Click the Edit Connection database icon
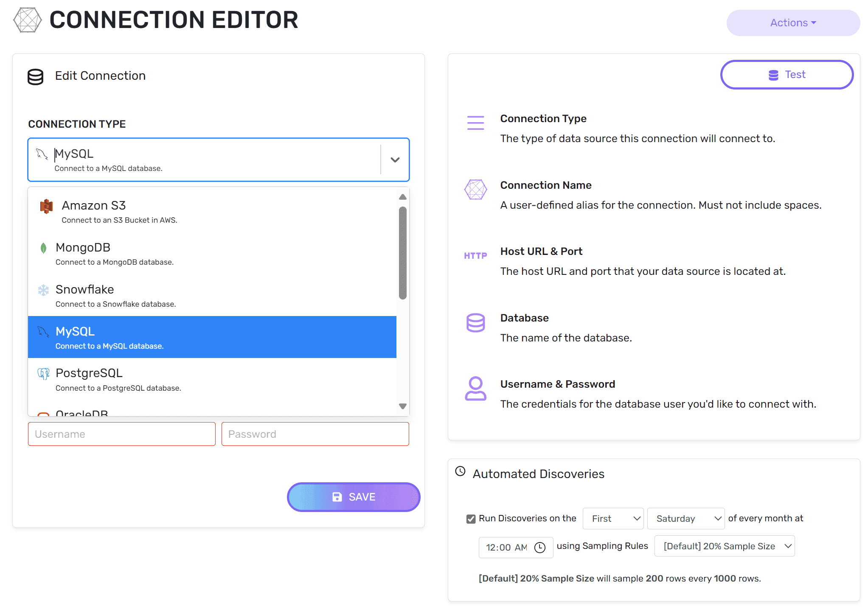 pos(35,77)
